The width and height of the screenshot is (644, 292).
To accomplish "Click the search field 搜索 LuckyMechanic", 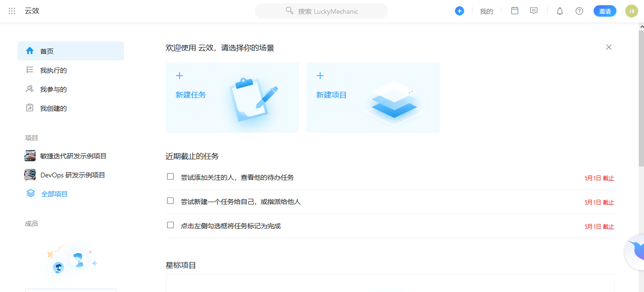I will [321, 11].
